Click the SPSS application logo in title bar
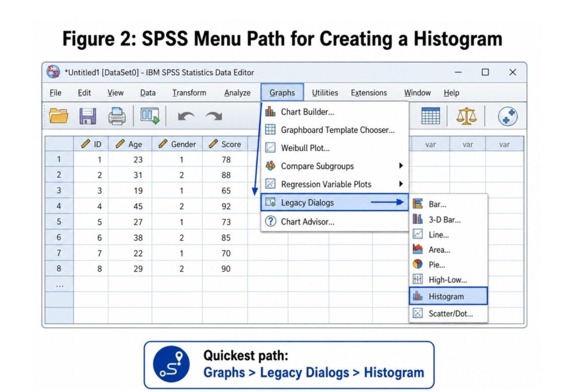588x392 pixels. (x=53, y=72)
